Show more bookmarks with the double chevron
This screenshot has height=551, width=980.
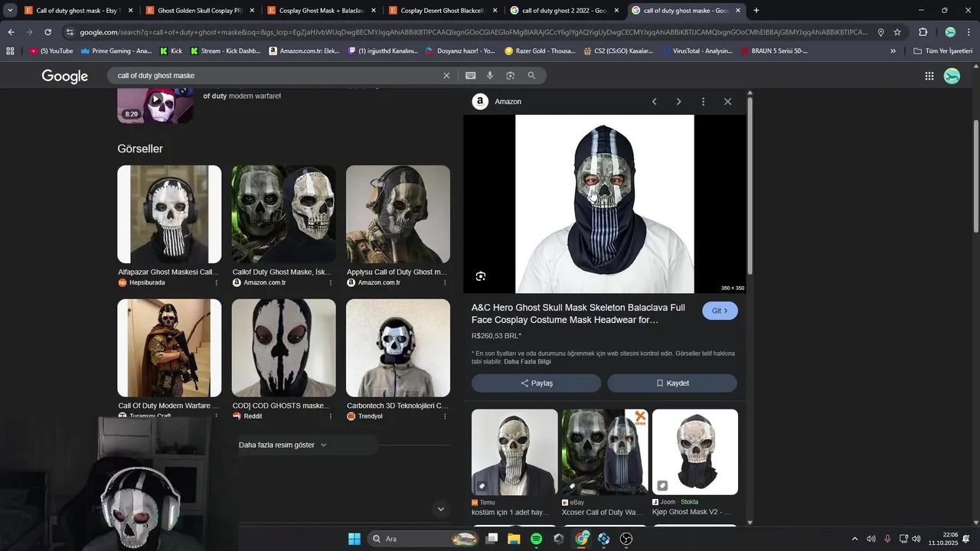pyautogui.click(x=893, y=51)
